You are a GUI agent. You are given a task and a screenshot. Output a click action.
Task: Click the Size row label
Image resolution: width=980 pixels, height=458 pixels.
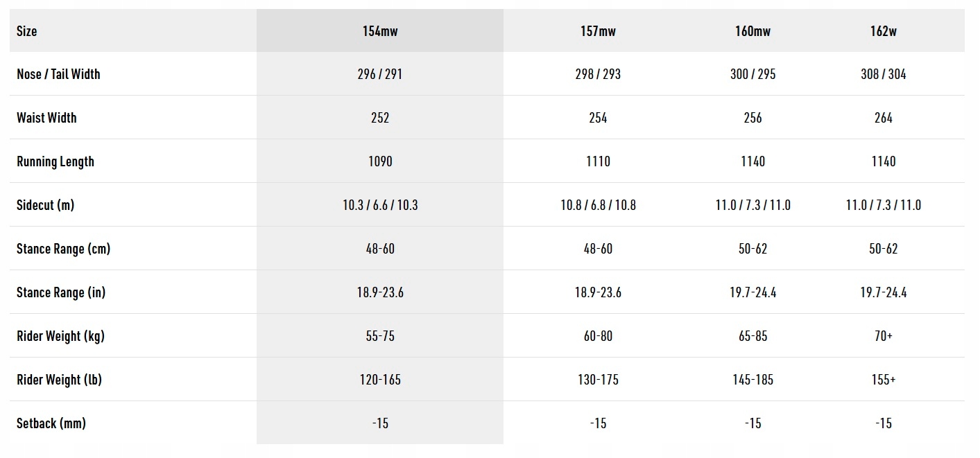pos(27,31)
